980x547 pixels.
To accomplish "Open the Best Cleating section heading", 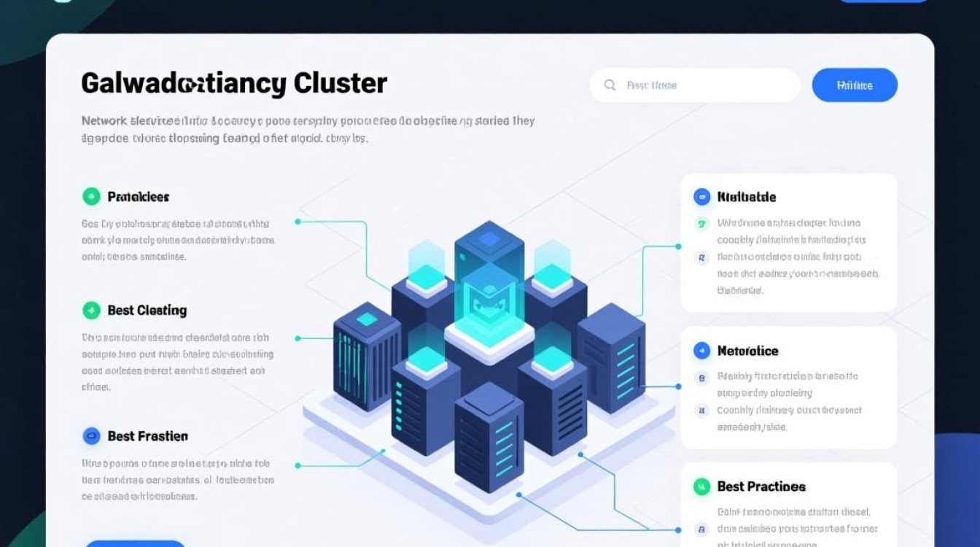I will [147, 310].
